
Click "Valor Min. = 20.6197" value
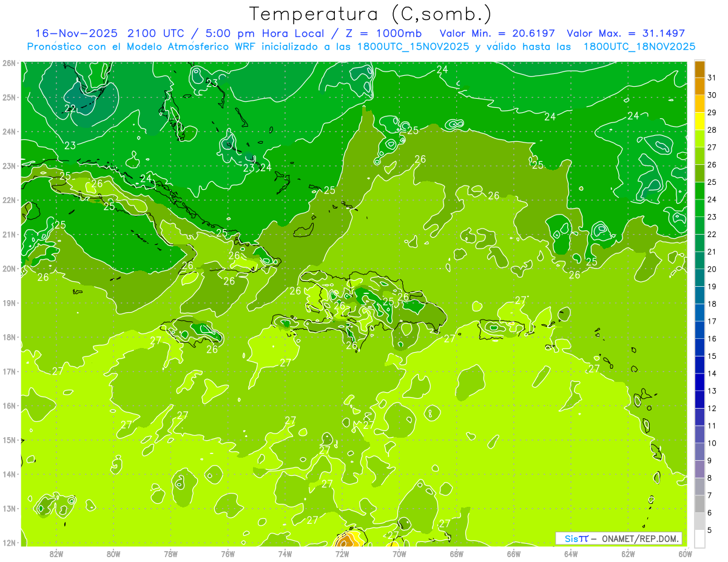click(x=497, y=33)
